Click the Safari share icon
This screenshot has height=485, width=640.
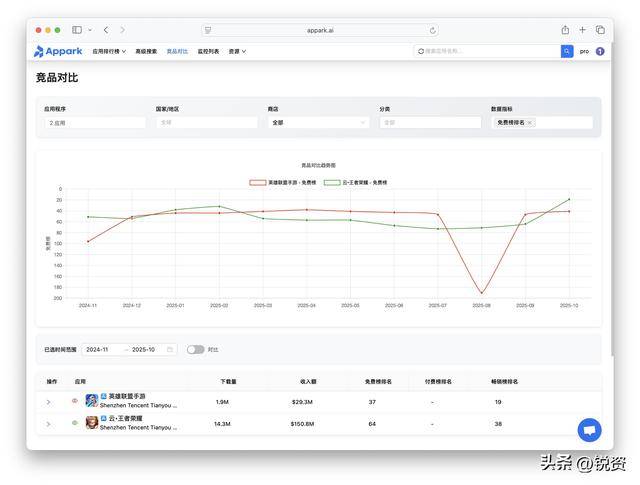coord(565,30)
